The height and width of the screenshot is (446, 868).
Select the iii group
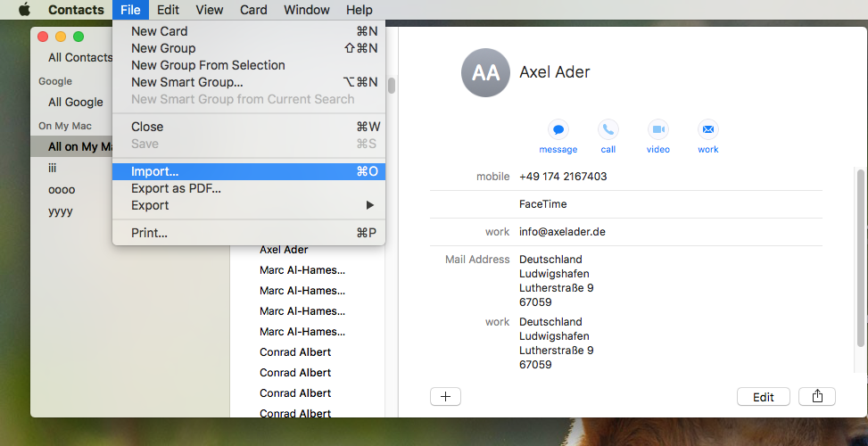point(53,169)
